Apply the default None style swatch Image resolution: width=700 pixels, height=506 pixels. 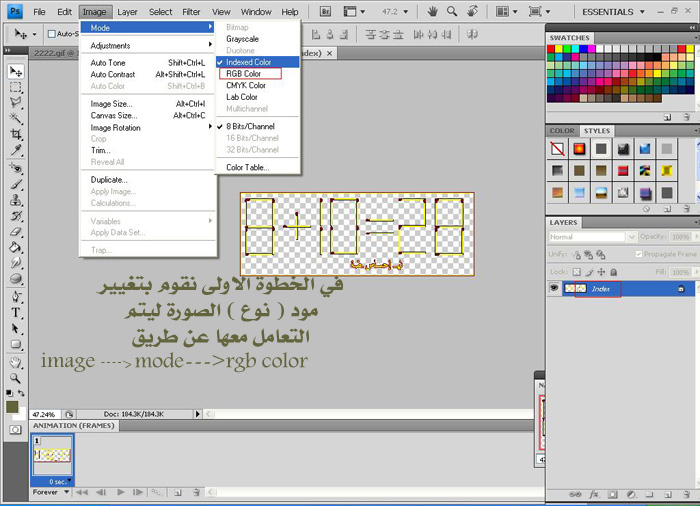coord(557,148)
